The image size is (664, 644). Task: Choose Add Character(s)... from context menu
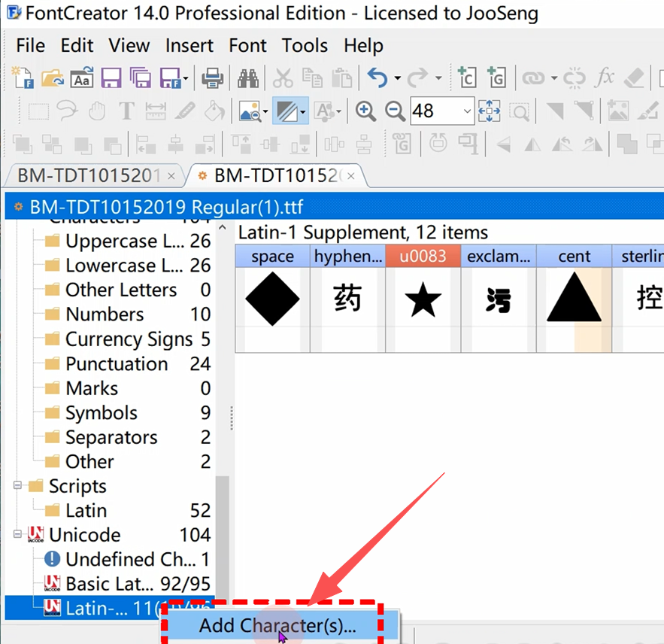(x=277, y=625)
